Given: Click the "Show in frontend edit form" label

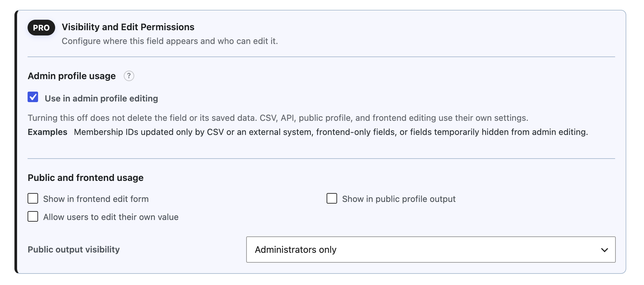Looking at the screenshot, I should (96, 199).
